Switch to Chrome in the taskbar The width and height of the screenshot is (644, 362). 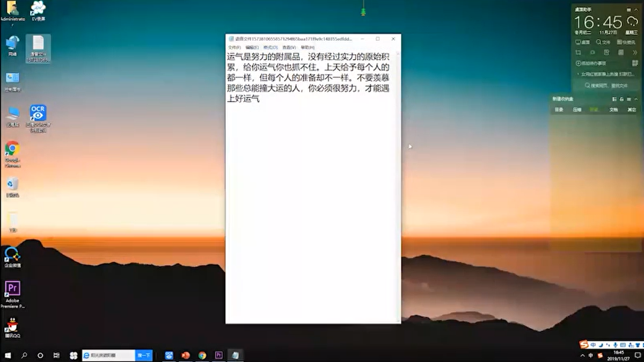coord(202,356)
